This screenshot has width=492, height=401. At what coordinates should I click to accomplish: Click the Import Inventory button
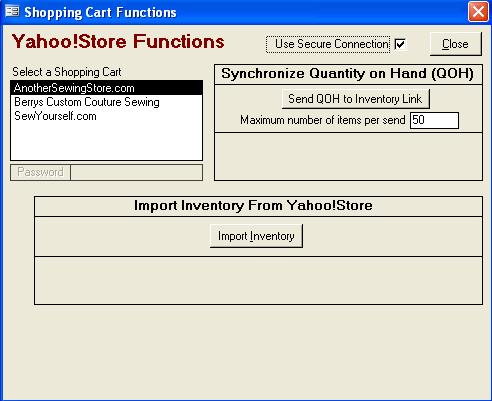pos(256,236)
